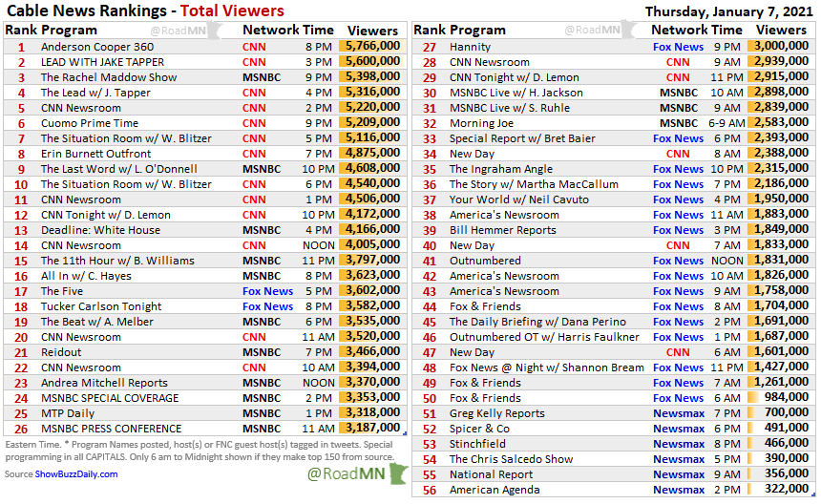
Task: Click the 3,000,000 viewers value
Action: (x=781, y=46)
